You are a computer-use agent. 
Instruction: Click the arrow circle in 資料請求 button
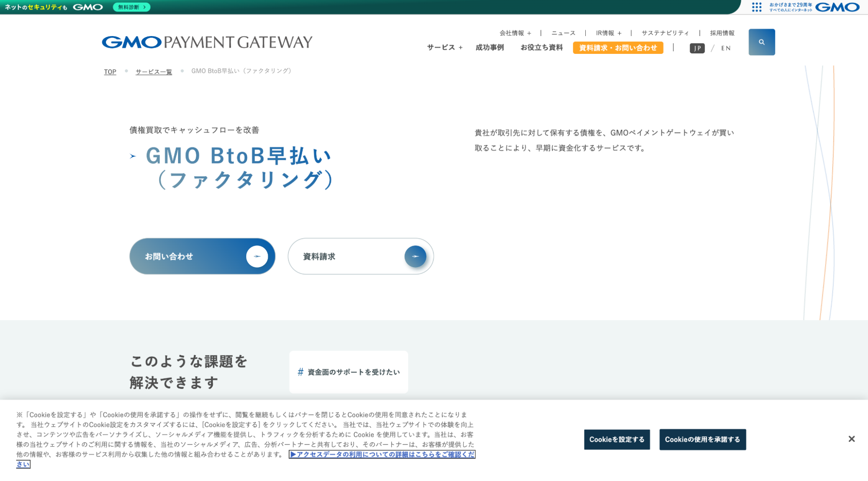[x=415, y=256]
